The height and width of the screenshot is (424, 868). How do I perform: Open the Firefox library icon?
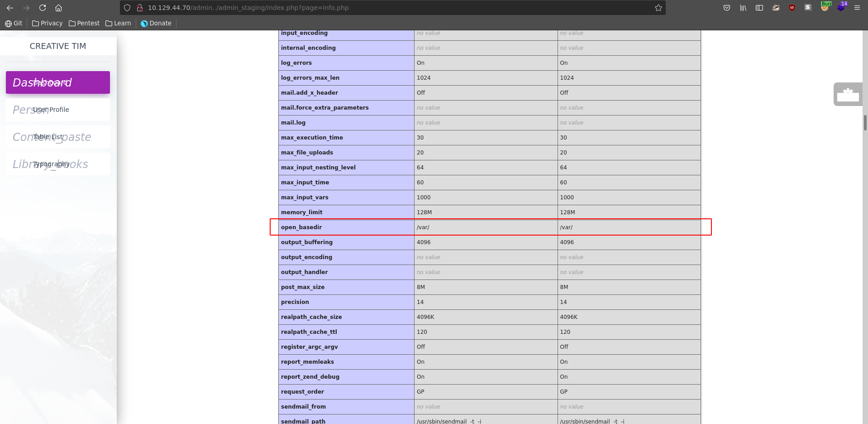[x=743, y=8]
